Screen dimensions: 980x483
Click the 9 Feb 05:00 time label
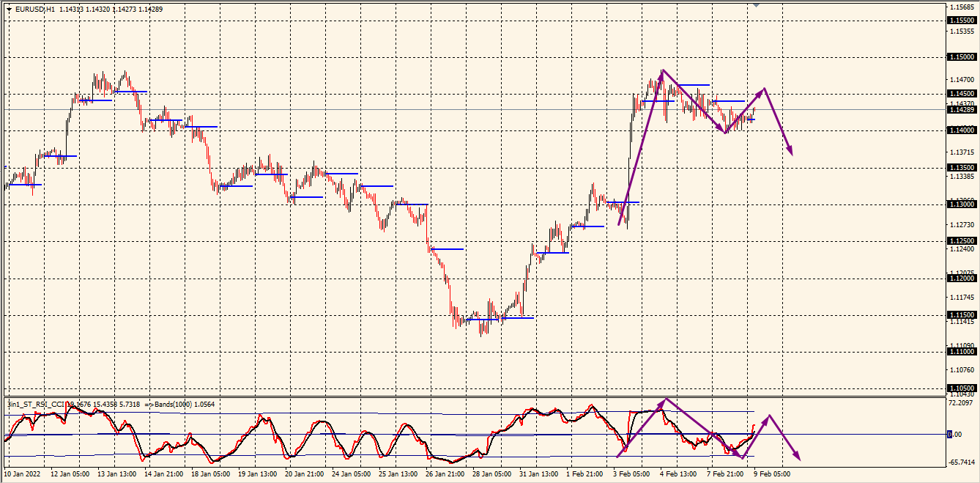click(772, 474)
